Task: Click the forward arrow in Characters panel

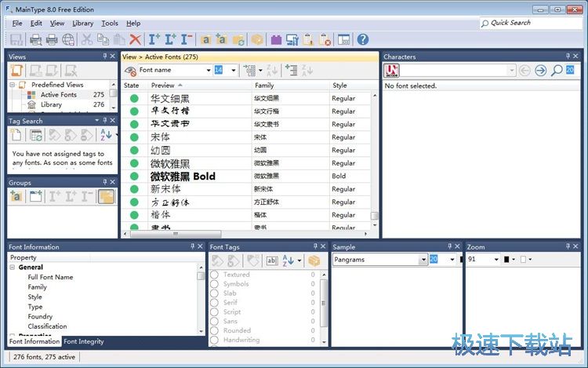Action: pos(540,71)
